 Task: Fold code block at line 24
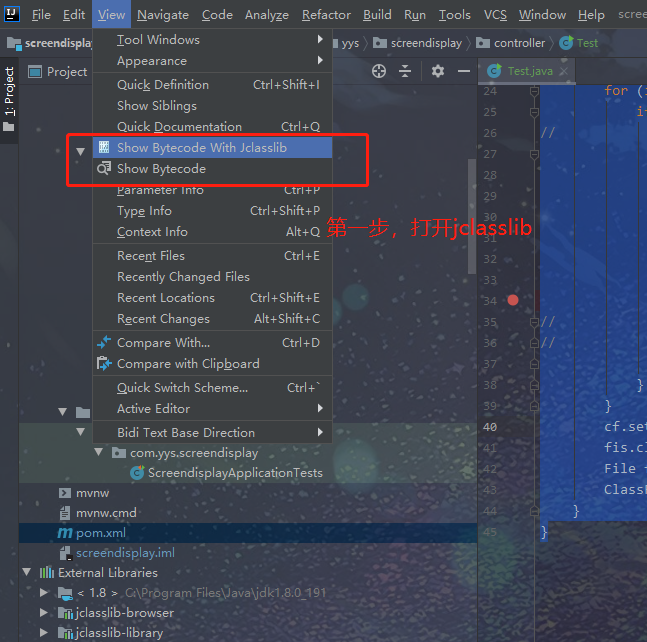[534, 91]
